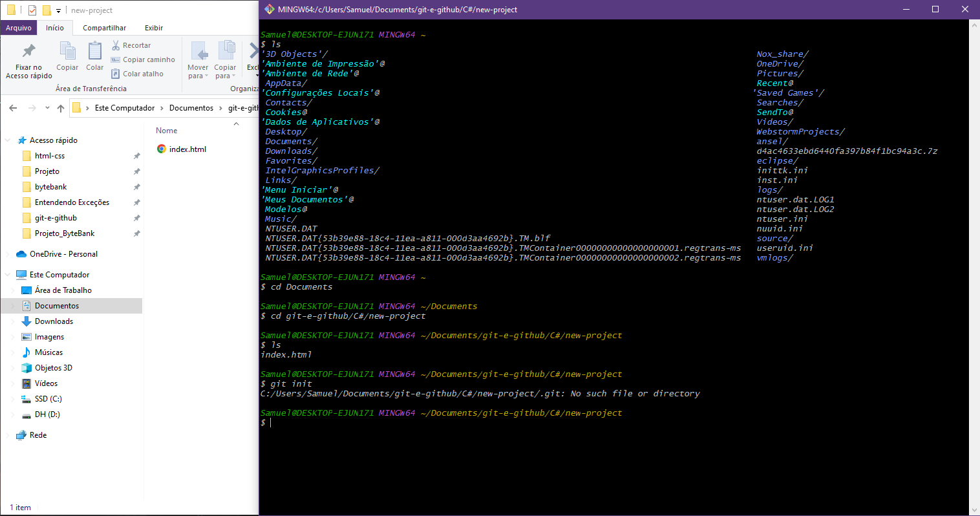Open recent locations dropdown arrow
980x516 pixels.
(x=47, y=108)
